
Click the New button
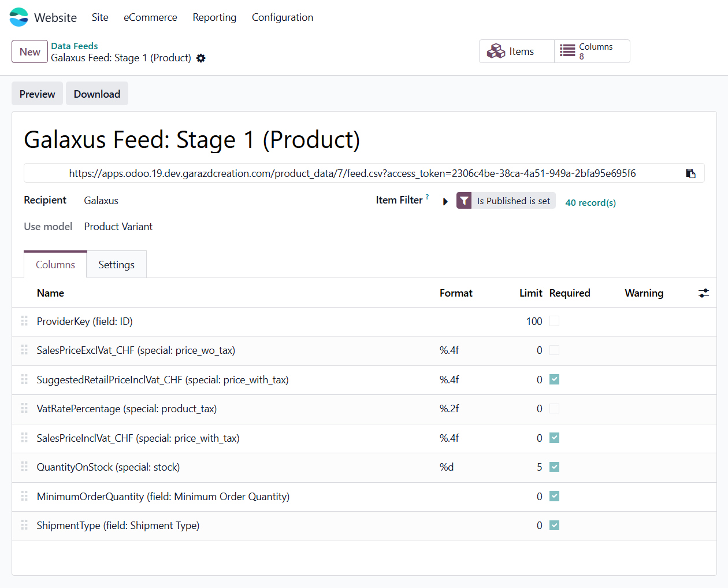pyautogui.click(x=29, y=51)
